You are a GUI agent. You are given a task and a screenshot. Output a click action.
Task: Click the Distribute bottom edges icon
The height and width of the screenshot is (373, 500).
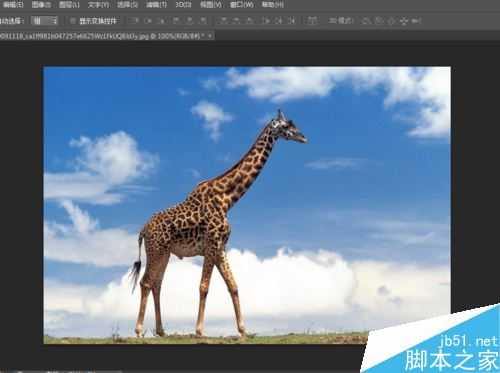click(x=250, y=21)
